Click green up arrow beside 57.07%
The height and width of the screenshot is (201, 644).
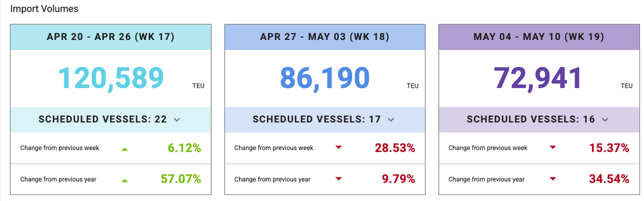pyautogui.click(x=125, y=180)
